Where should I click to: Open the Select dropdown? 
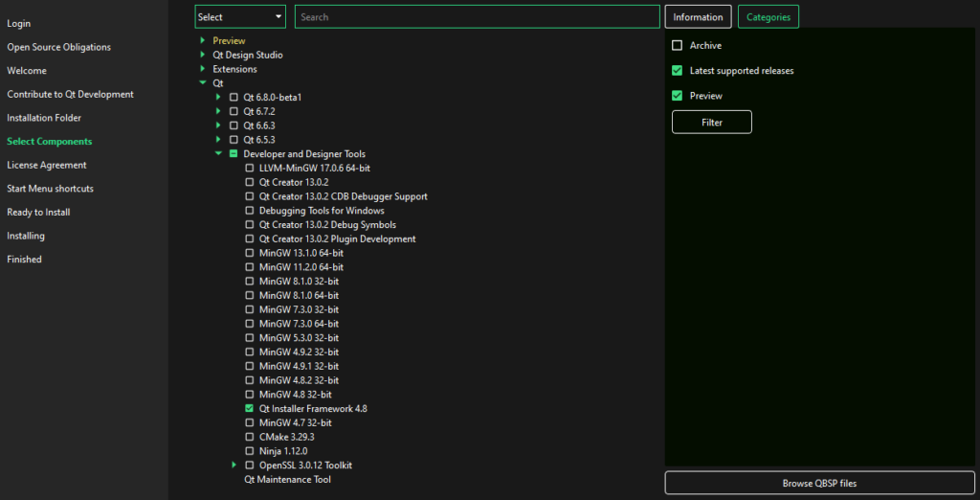click(x=240, y=17)
